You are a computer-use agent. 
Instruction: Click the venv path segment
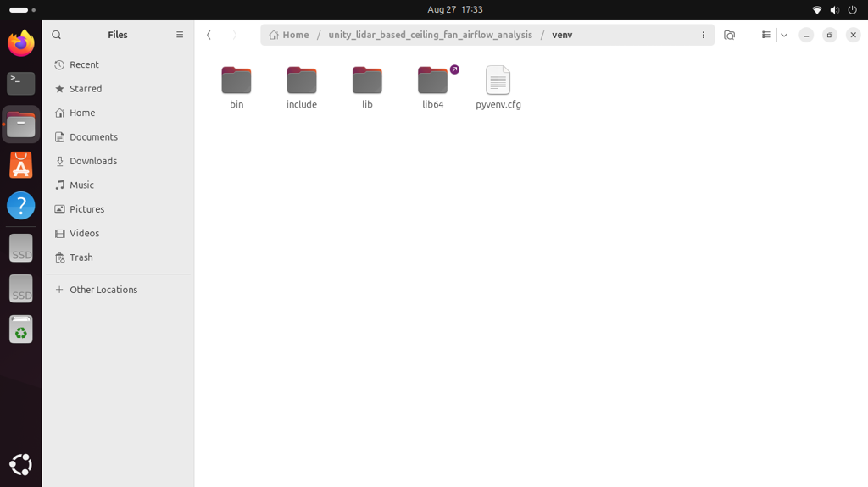pos(562,35)
